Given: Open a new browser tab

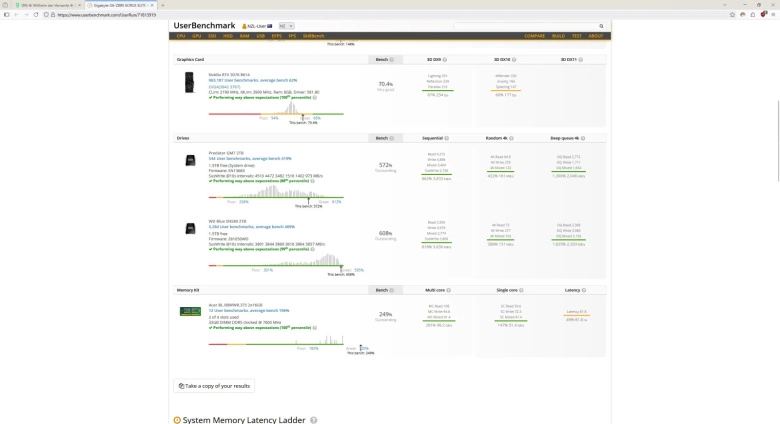Looking at the screenshot, I should (163, 5).
